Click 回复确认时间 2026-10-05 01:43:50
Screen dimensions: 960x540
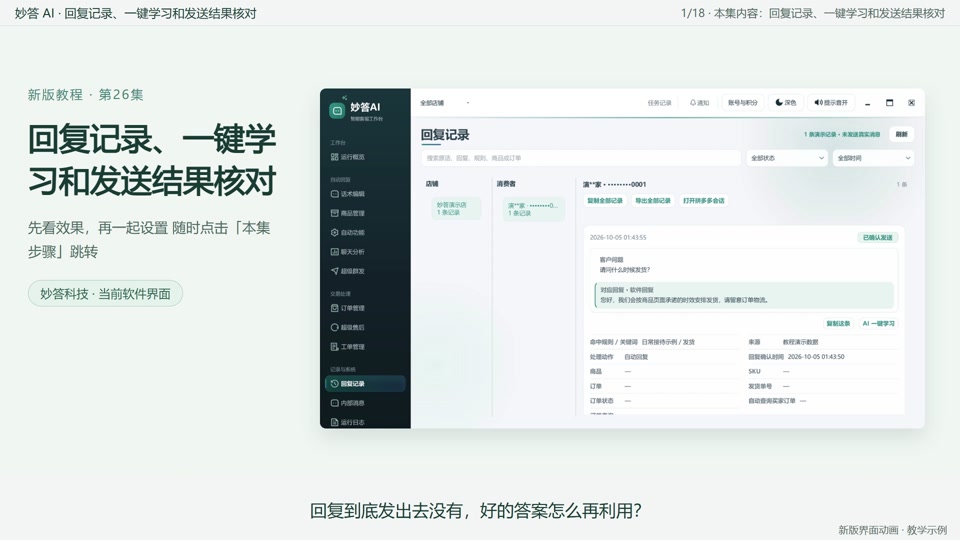(796, 357)
